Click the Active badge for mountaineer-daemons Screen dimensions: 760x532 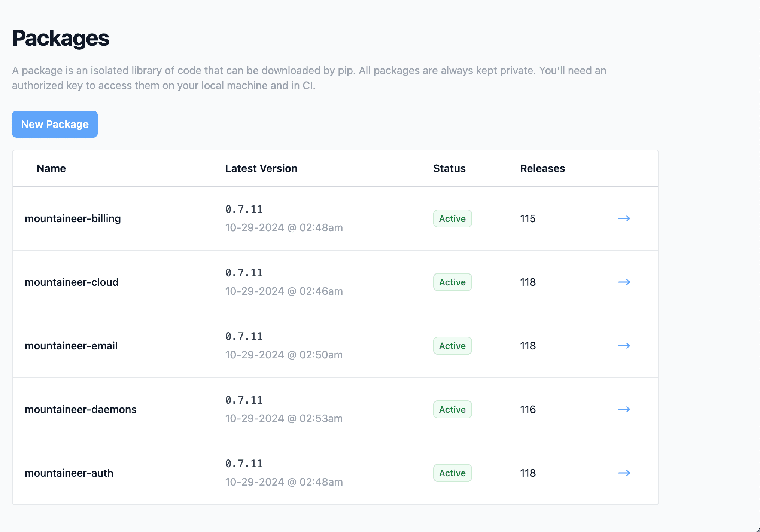click(452, 409)
